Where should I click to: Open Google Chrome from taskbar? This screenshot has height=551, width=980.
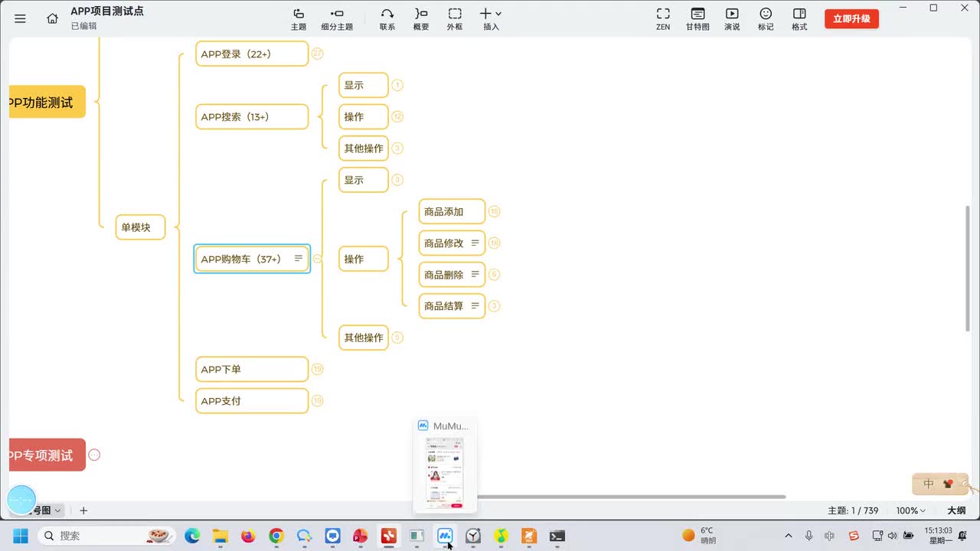click(276, 536)
